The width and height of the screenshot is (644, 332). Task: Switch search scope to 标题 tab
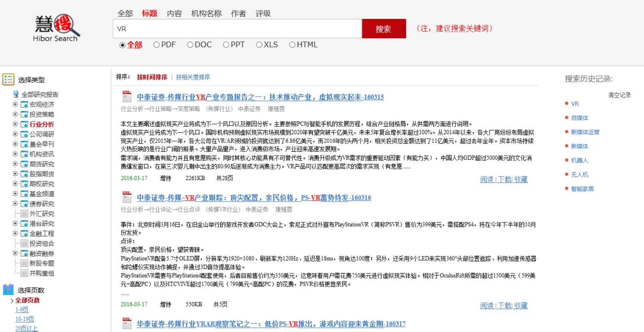tap(149, 13)
